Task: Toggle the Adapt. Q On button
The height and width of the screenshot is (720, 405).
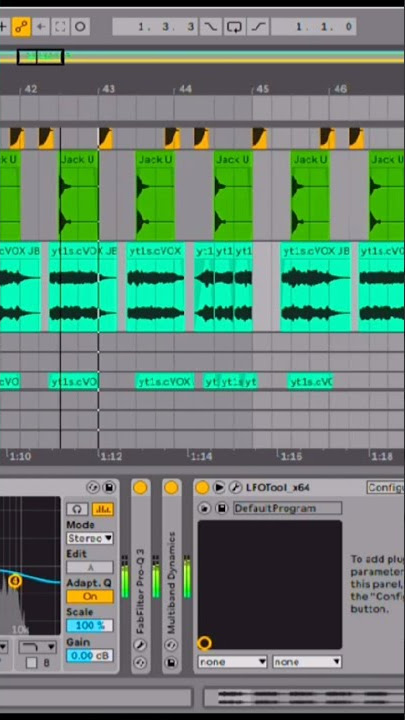Action: (90, 596)
